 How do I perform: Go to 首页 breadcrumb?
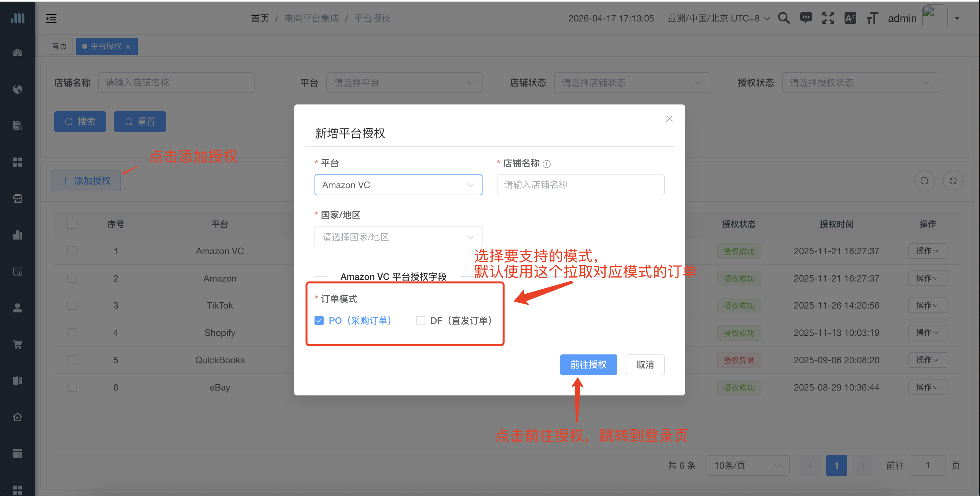[x=260, y=18]
